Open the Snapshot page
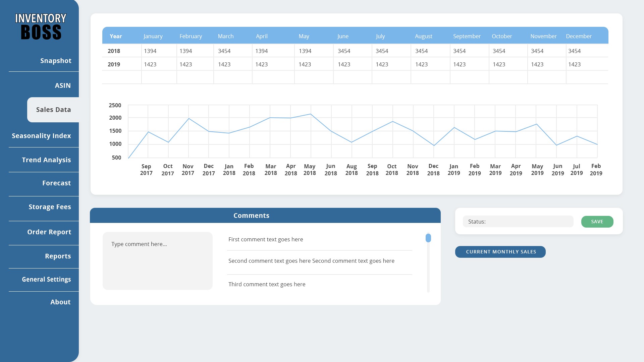This screenshot has width=644, height=362. click(x=56, y=61)
